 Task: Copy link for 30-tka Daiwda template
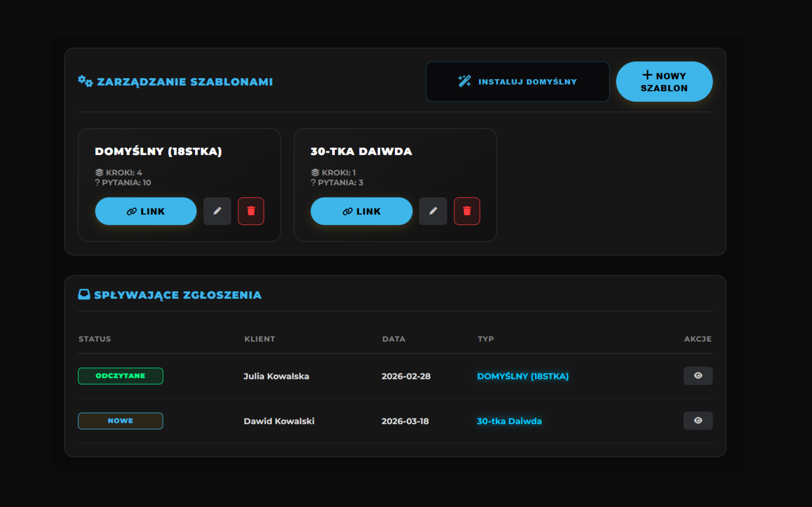[x=361, y=211]
